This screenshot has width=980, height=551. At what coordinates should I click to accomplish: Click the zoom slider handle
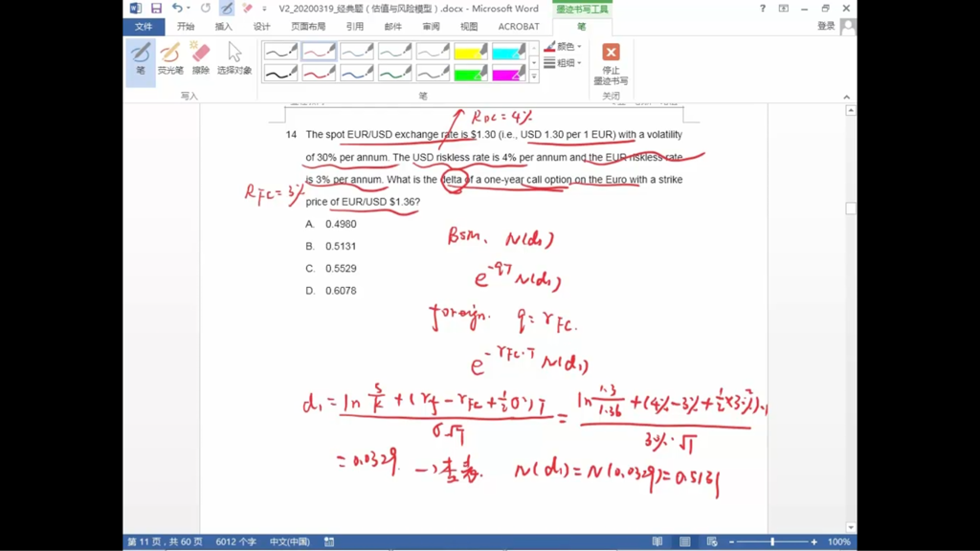(772, 541)
